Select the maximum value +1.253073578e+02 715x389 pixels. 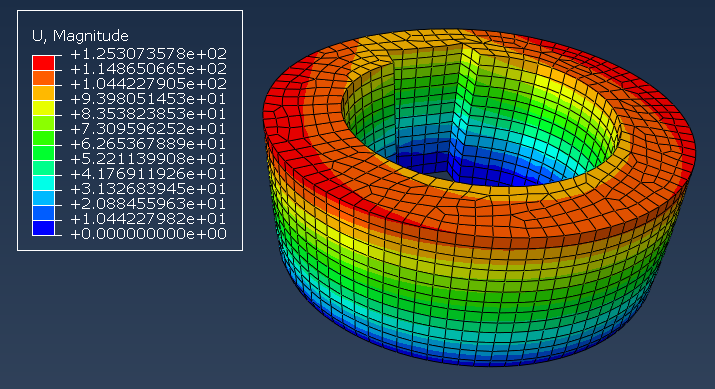(x=149, y=54)
